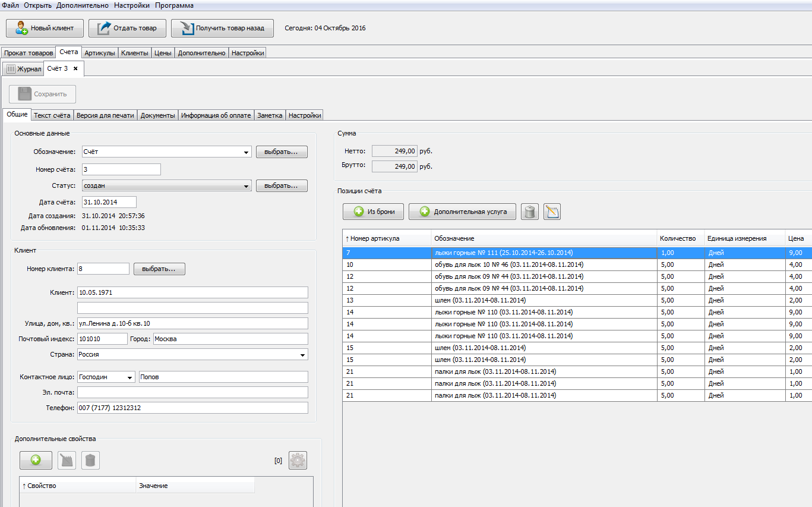Viewport: 812px width, 507px height.
Task: Click выбрать... next to the Обозначение field
Action: click(282, 152)
